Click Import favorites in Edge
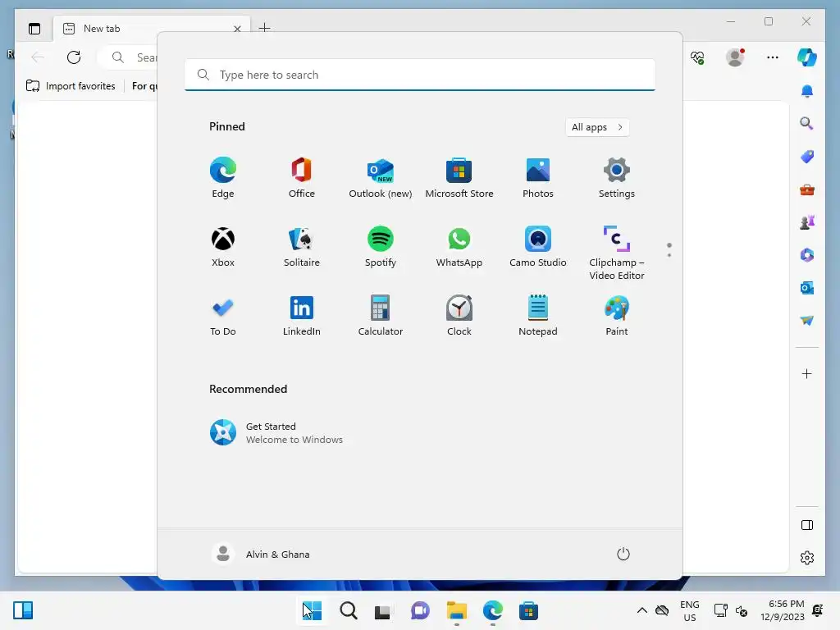840x630 pixels. tap(71, 85)
